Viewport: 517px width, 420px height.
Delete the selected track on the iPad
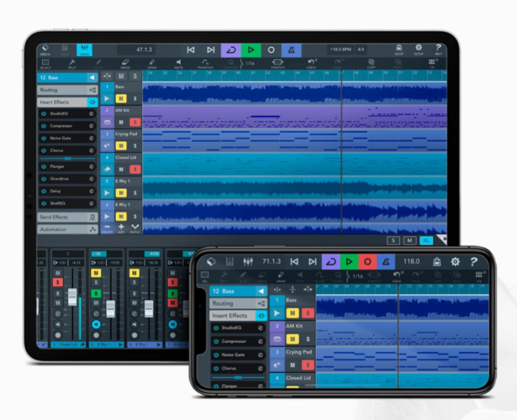pos(107,228)
